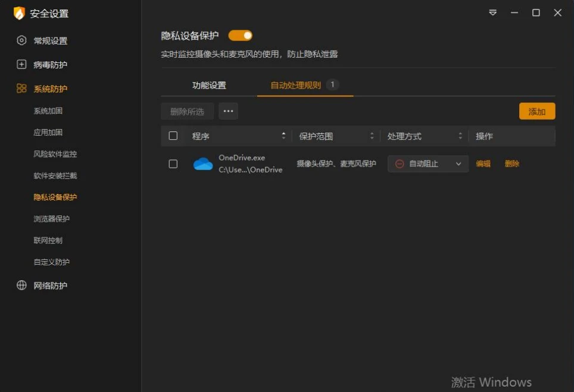The height and width of the screenshot is (392, 574).
Task: Open 常规设置 in the sidebar
Action: click(x=51, y=40)
